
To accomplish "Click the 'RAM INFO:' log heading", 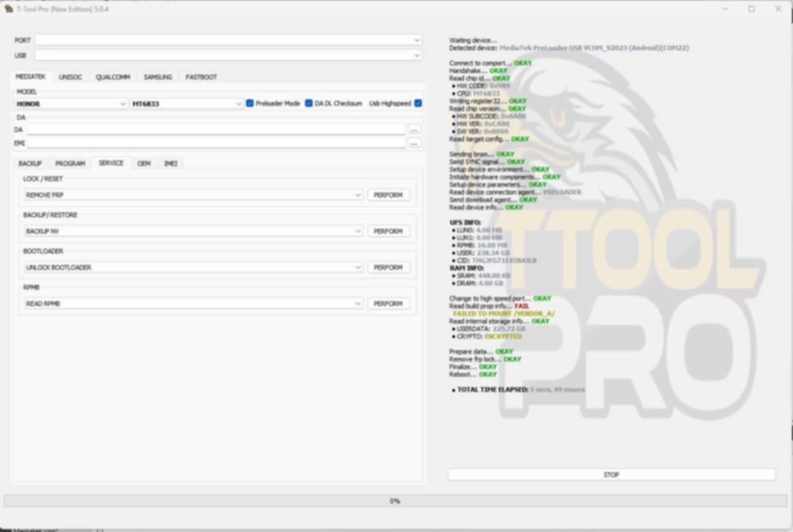I will 467,268.
